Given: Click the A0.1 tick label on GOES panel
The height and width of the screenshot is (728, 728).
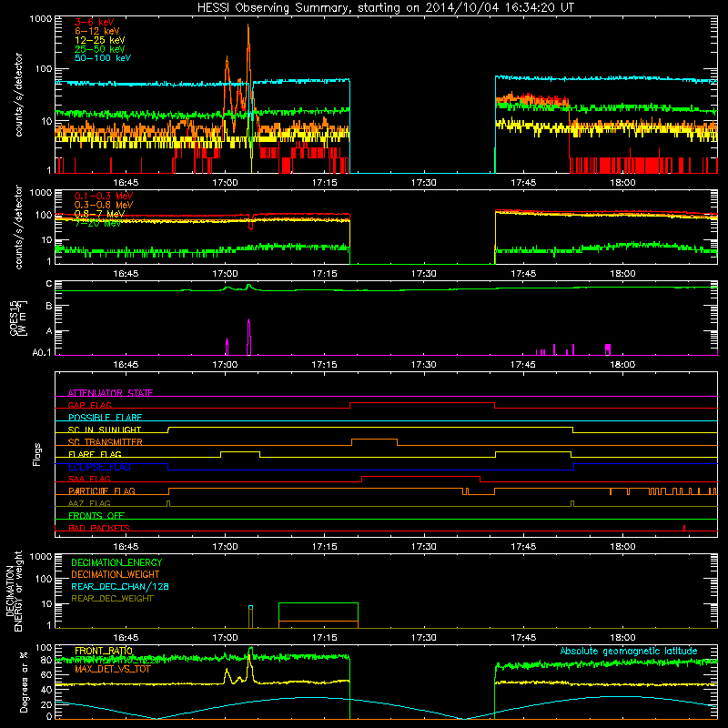Looking at the screenshot, I should [x=42, y=352].
